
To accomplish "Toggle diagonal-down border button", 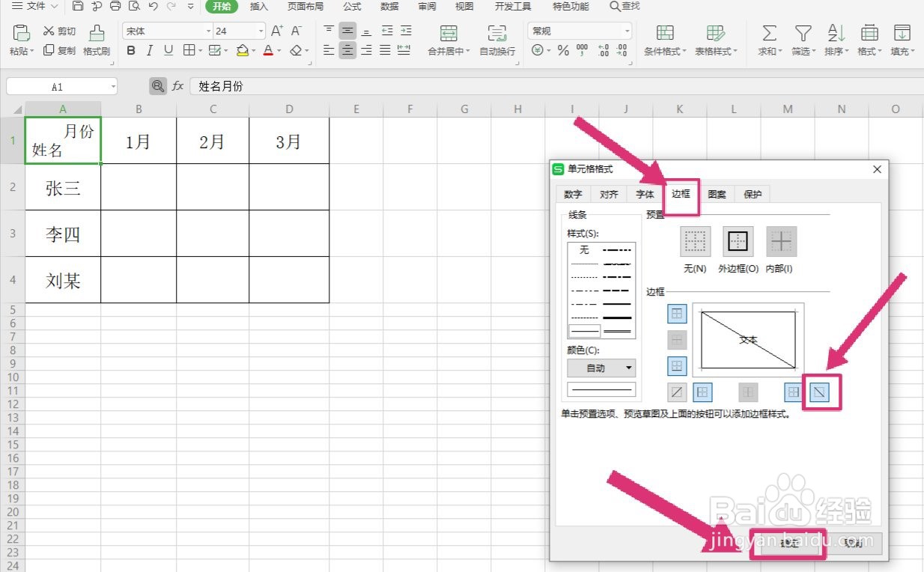I will 820,392.
